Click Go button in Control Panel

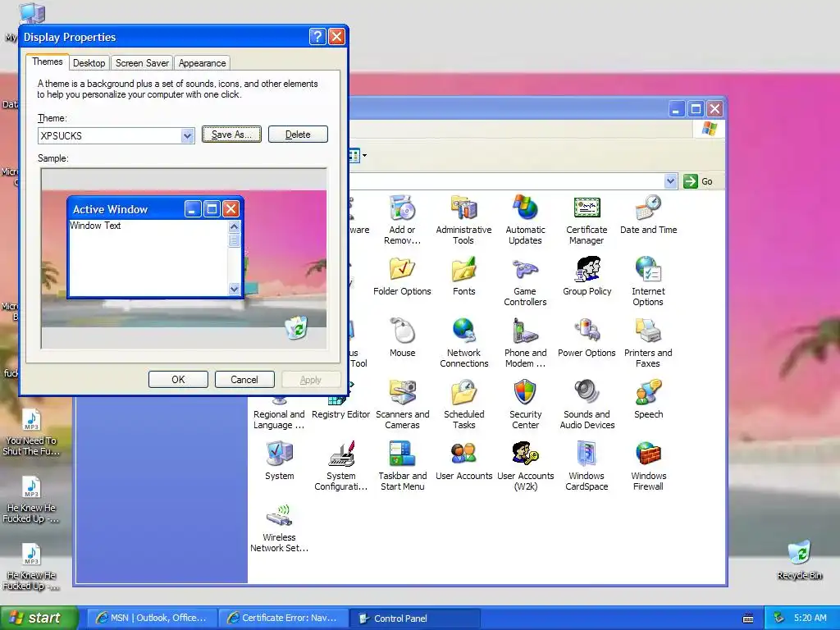(698, 181)
